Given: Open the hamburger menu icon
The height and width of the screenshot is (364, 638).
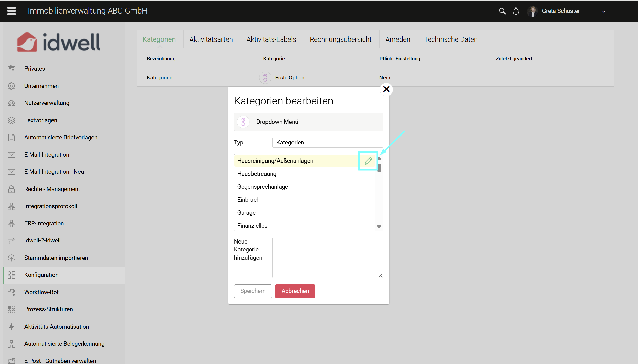Looking at the screenshot, I should click(x=11, y=11).
